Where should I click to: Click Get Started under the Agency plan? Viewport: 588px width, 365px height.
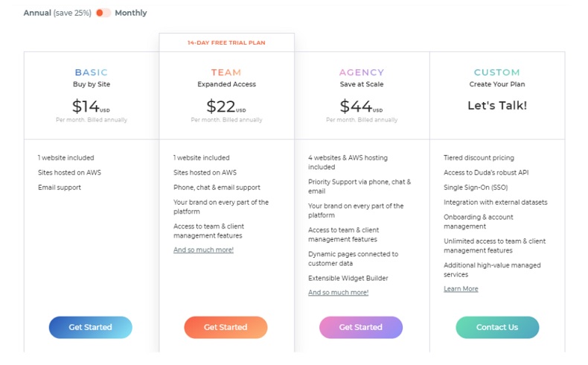(361, 327)
